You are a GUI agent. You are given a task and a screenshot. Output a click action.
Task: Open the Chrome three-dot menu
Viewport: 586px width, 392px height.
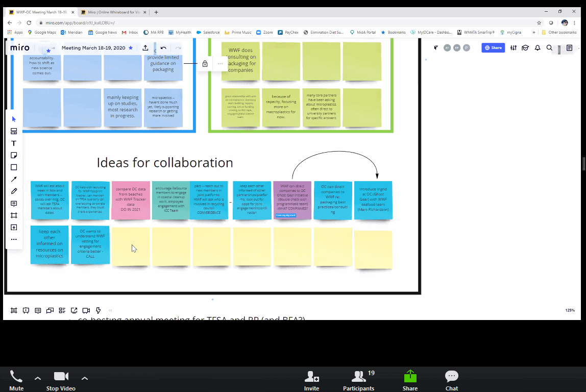[574, 23]
